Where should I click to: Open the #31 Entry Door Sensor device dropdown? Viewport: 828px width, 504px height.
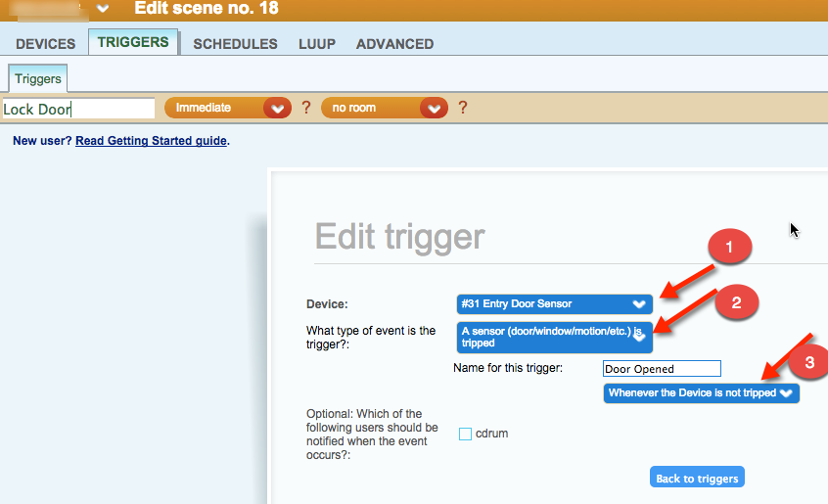(554, 304)
